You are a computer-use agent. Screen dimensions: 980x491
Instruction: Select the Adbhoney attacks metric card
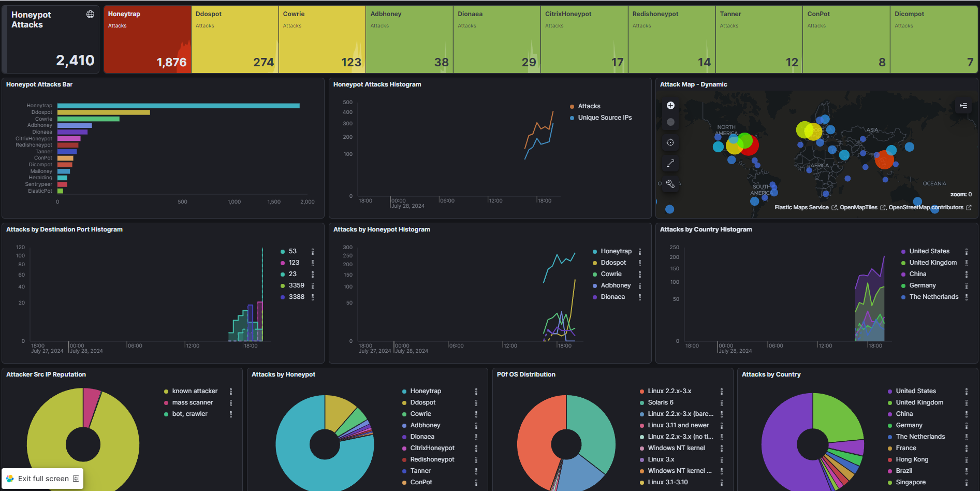[x=409, y=39]
